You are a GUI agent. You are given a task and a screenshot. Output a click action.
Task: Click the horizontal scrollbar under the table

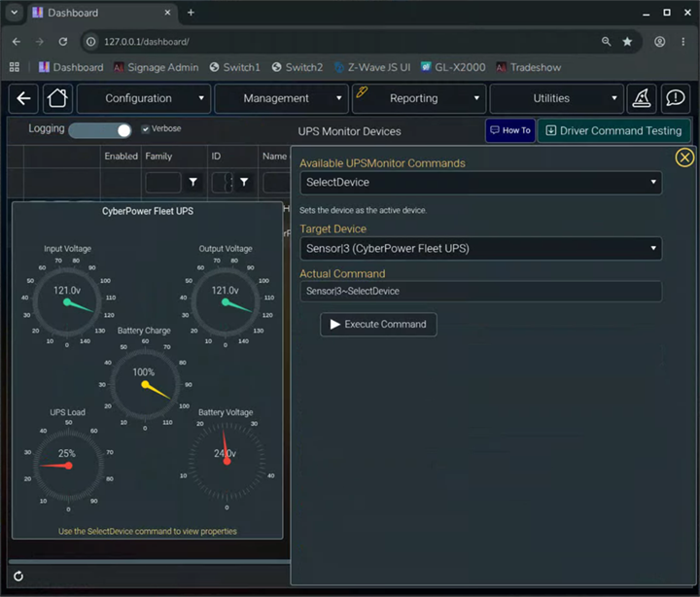pyautogui.click(x=149, y=562)
